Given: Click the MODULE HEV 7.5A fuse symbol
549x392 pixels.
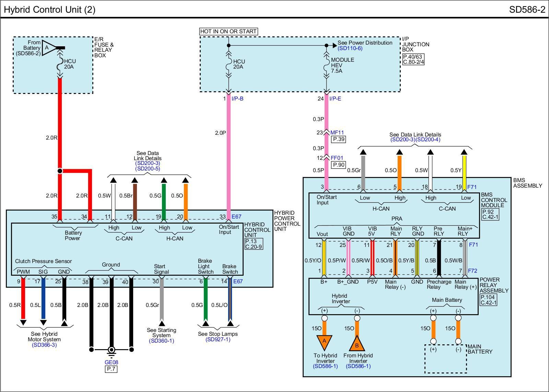Looking at the screenshot, I should click(326, 65).
